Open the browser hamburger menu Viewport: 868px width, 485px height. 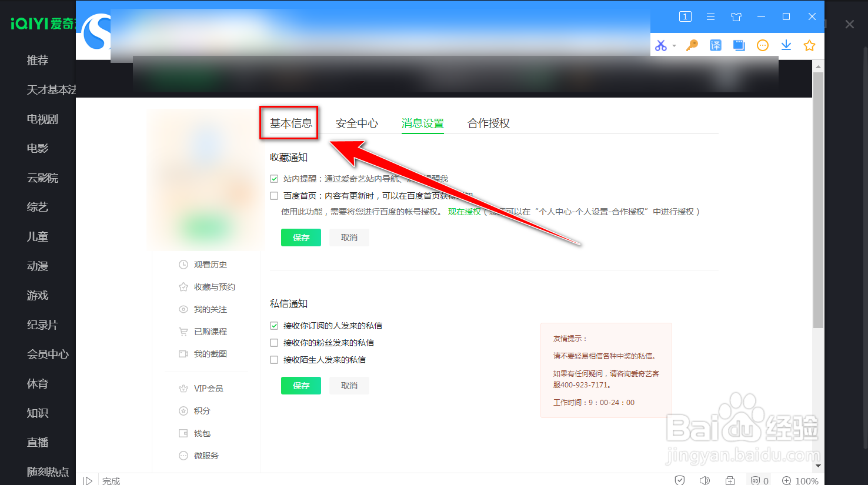tap(710, 16)
